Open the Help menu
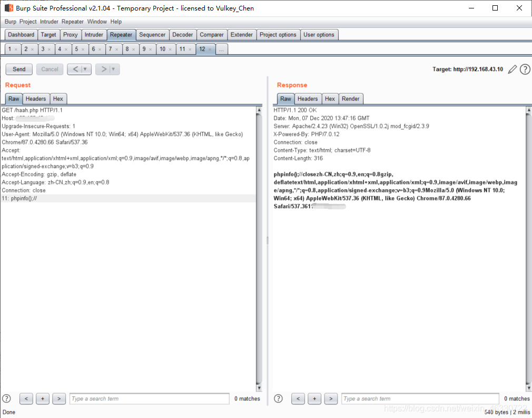This screenshot has width=532, height=418. pyautogui.click(x=116, y=22)
